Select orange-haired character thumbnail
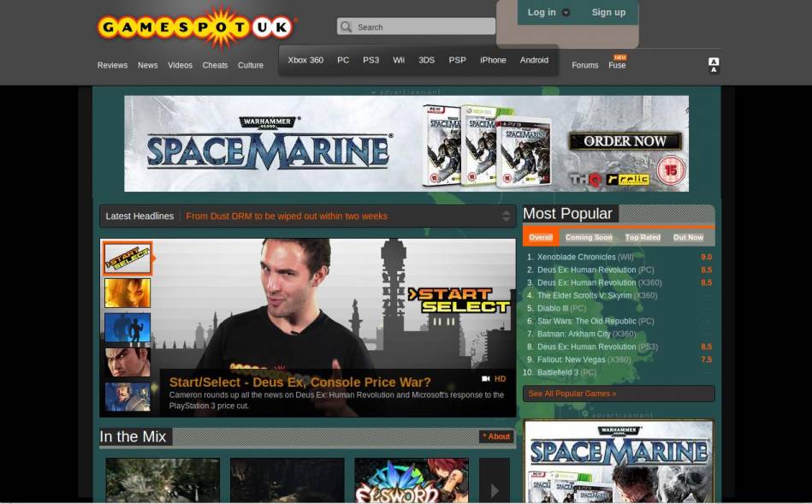The width and height of the screenshot is (812, 504). [x=127, y=293]
